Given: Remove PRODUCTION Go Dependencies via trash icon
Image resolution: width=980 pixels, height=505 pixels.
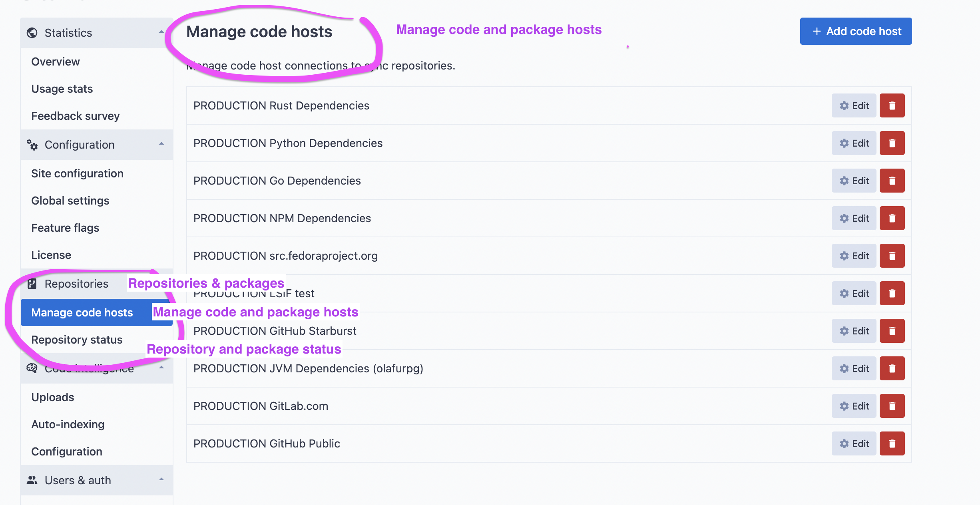Looking at the screenshot, I should point(892,181).
